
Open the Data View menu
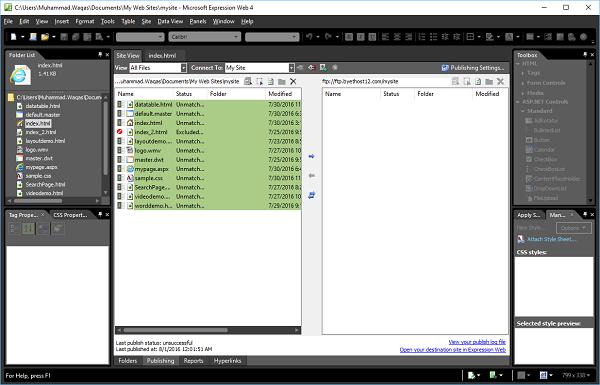pos(170,21)
